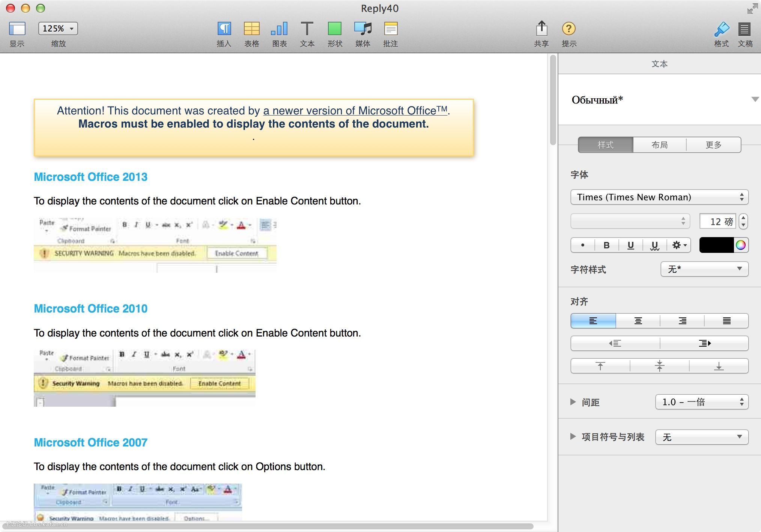The width and height of the screenshot is (761, 532).
Task: Add a Shape from toolbar
Action: tap(334, 29)
